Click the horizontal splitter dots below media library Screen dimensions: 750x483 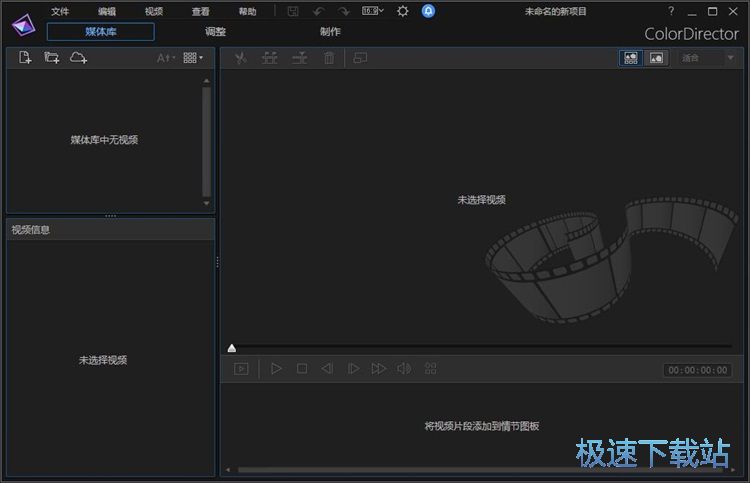click(x=110, y=216)
